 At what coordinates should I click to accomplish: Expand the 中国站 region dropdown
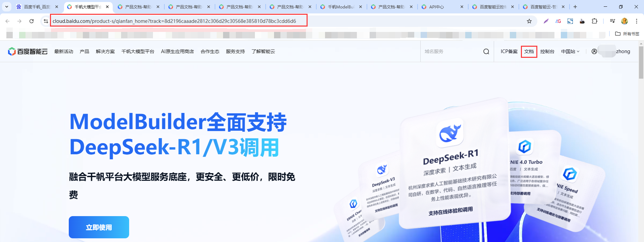[x=570, y=51]
